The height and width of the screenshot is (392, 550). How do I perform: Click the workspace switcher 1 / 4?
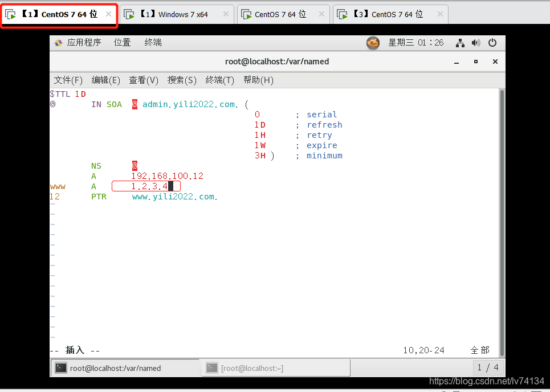tap(487, 367)
